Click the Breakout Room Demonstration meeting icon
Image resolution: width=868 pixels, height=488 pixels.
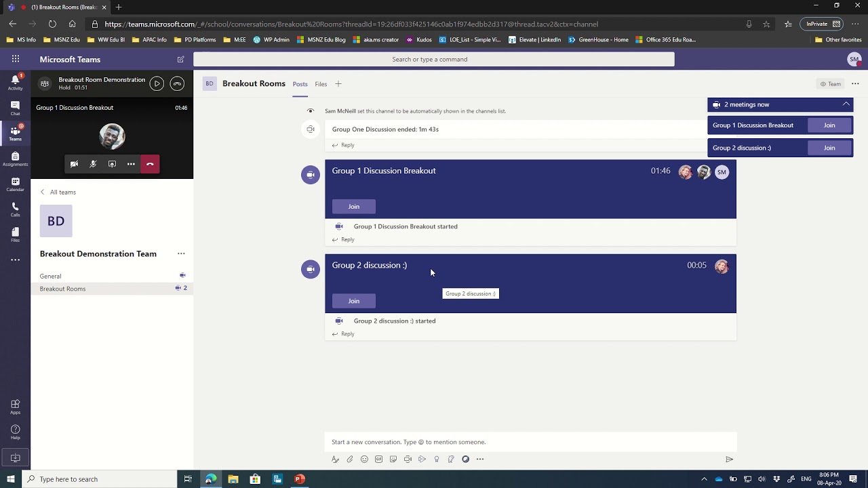click(x=45, y=84)
